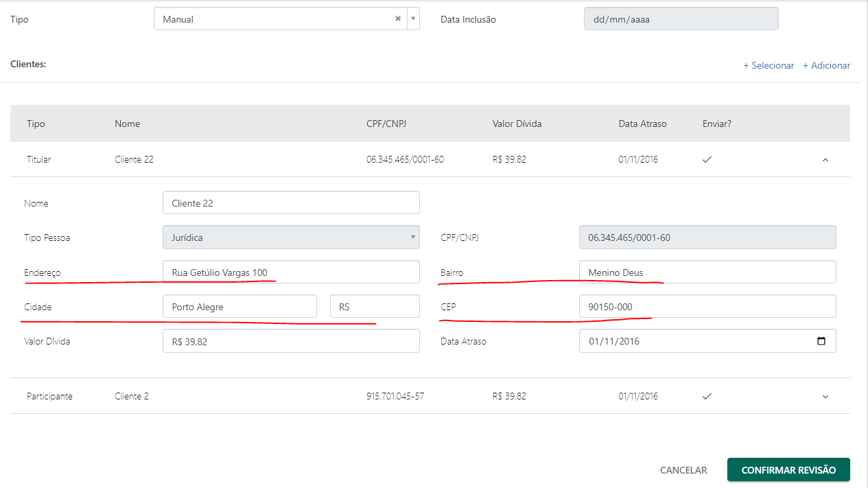868x488 pixels.
Task: Click the + Selecionar link
Action: 769,66
